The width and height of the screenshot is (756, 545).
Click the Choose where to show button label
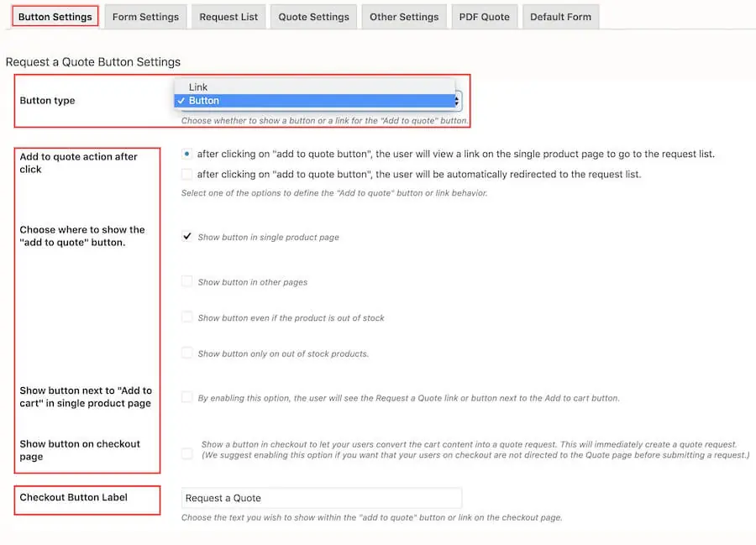pyautogui.click(x=82, y=236)
